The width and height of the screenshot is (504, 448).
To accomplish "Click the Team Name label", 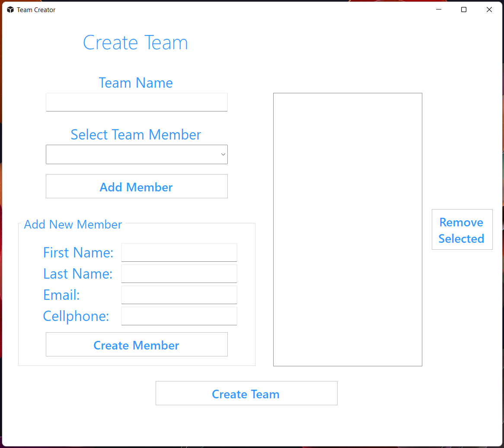I will 135,83.
